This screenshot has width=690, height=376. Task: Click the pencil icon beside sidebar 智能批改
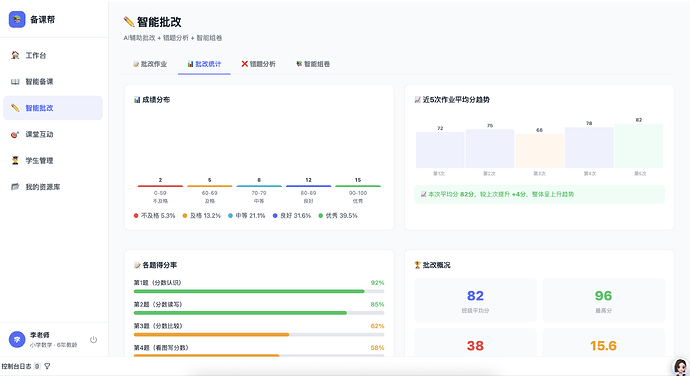[x=15, y=108]
